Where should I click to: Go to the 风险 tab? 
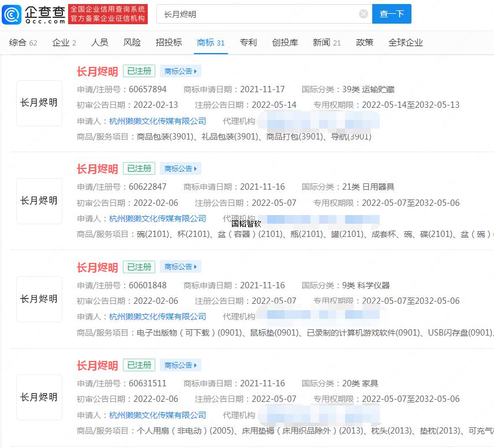(132, 43)
